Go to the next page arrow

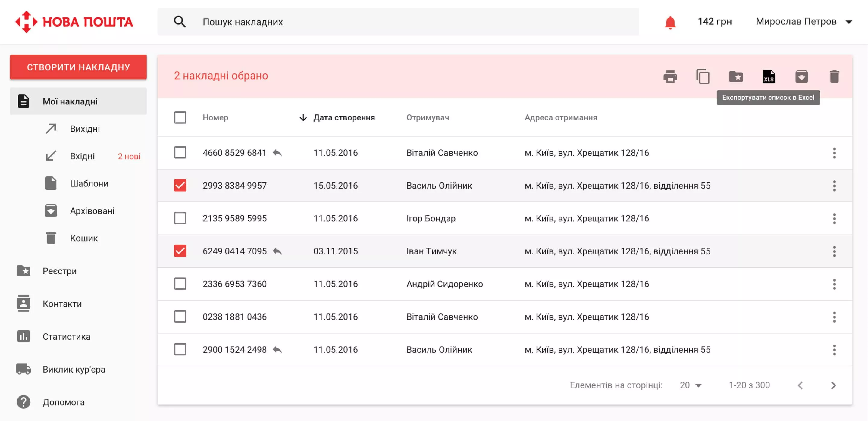point(833,385)
